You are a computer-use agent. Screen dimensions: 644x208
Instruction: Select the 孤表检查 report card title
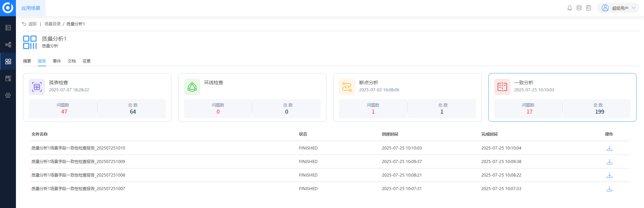(59, 83)
